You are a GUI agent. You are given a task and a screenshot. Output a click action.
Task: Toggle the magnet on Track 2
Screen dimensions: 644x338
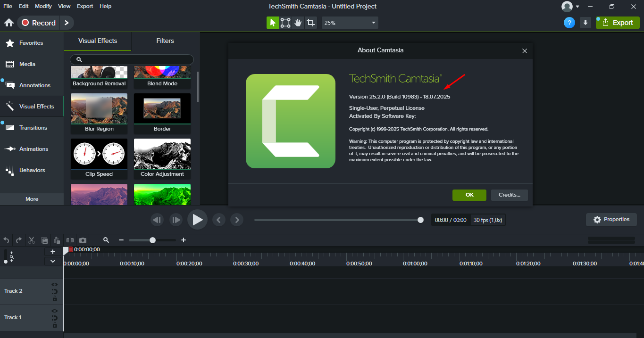click(55, 292)
